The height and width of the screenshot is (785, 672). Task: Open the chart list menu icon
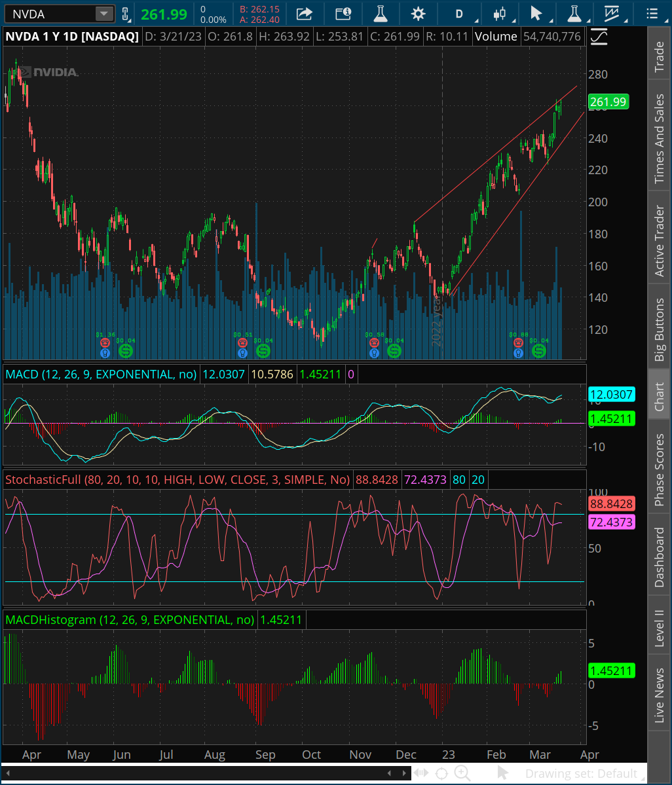(x=652, y=14)
